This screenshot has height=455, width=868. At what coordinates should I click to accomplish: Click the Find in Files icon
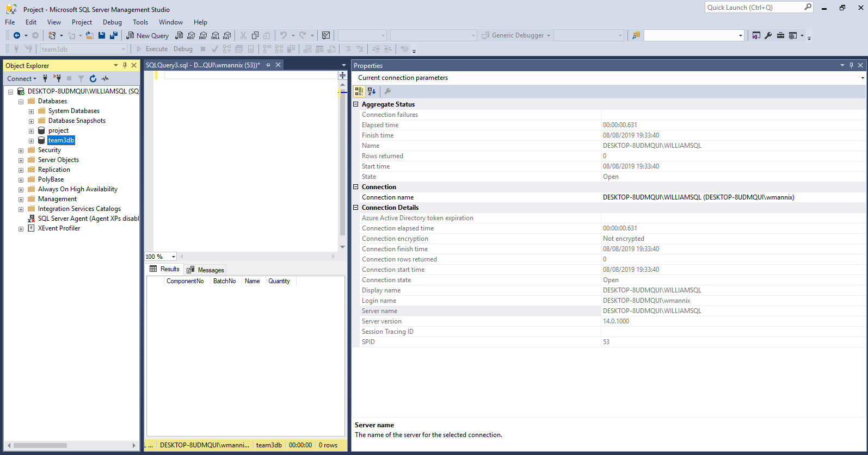click(636, 35)
